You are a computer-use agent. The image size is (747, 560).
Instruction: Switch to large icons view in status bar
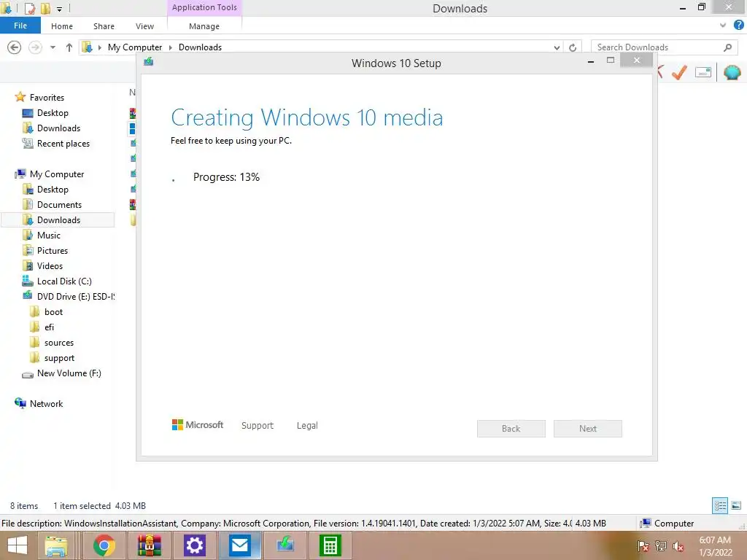point(736,505)
